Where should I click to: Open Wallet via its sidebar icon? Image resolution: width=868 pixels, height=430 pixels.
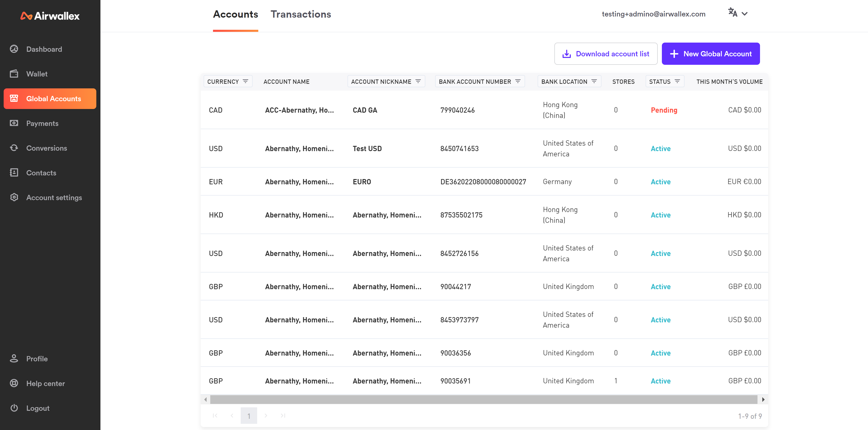click(x=14, y=74)
